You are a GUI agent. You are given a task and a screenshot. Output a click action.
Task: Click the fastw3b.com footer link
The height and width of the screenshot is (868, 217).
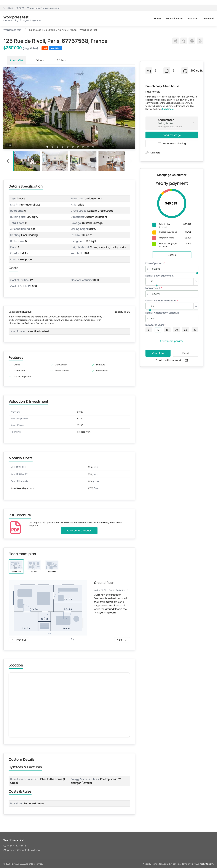(x=207, y=864)
